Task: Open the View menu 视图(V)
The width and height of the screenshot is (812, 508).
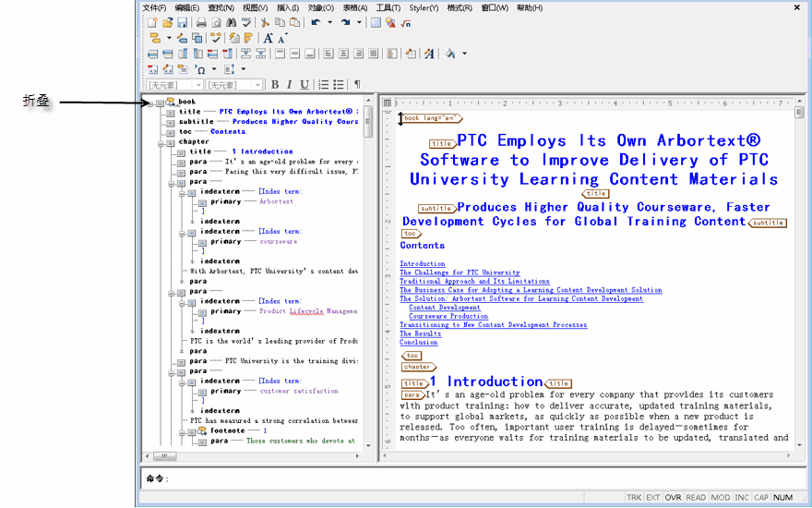Action: tap(255, 7)
